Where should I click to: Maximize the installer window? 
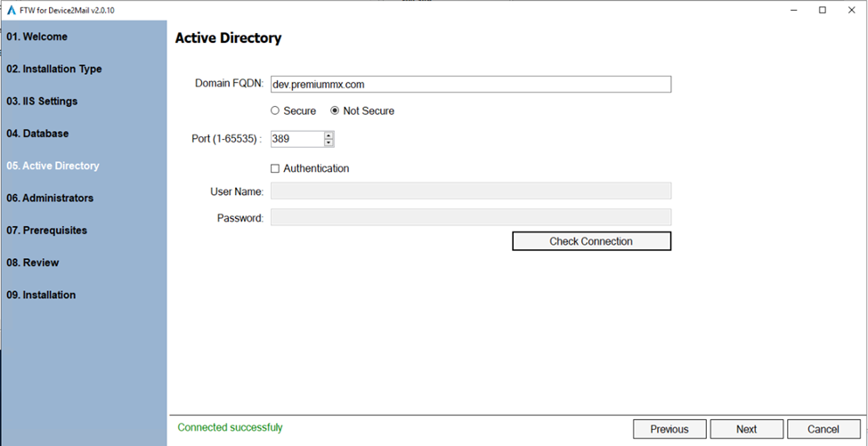click(x=822, y=10)
